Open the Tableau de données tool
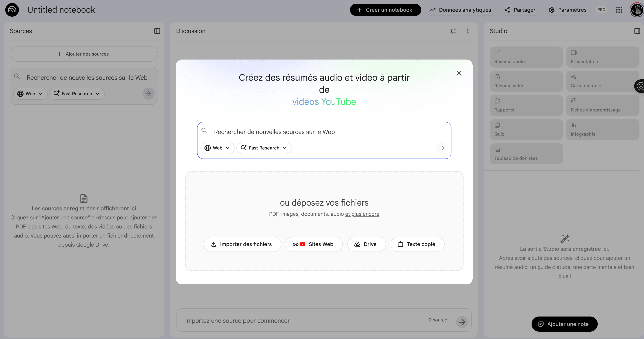 (x=526, y=153)
